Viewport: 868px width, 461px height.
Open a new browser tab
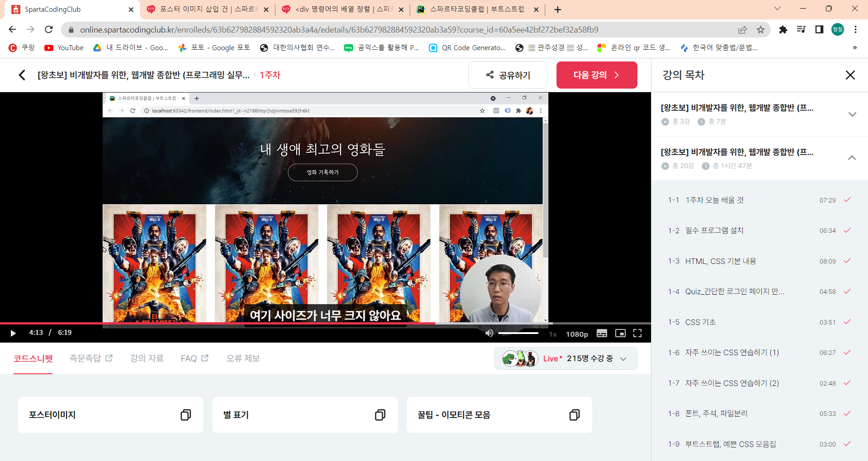557,9
